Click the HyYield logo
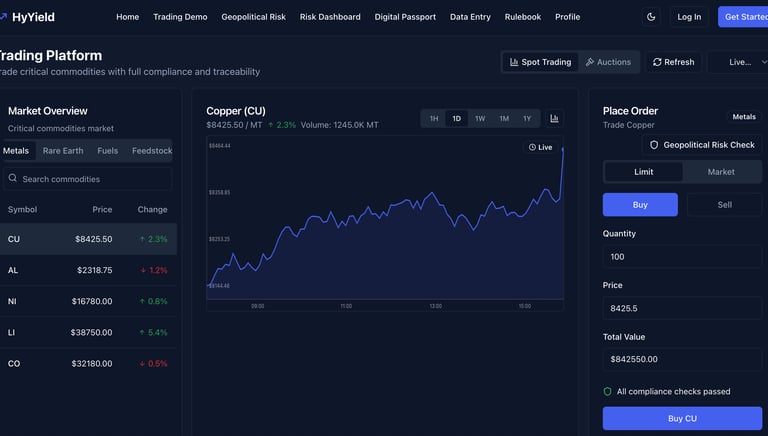The width and height of the screenshot is (768, 436). coord(27,17)
